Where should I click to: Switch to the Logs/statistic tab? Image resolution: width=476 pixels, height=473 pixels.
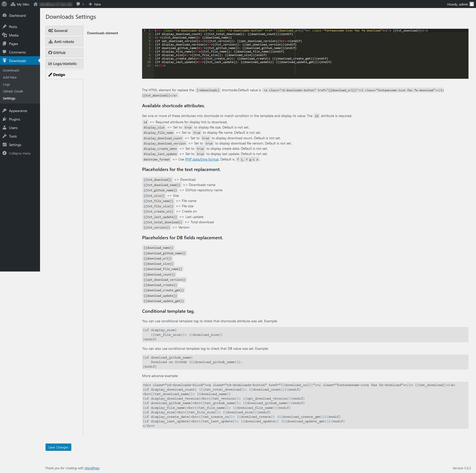click(64, 63)
